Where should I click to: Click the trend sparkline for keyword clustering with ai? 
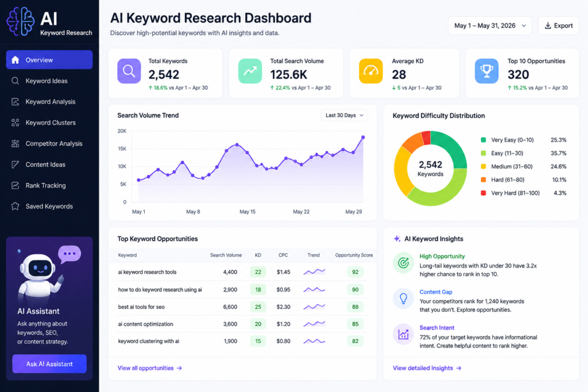[x=314, y=341]
